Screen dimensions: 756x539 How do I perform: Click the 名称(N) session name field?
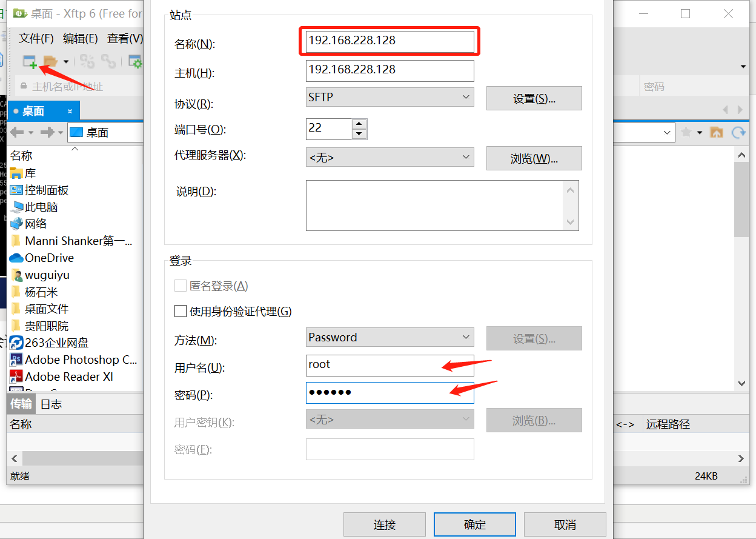coord(390,41)
